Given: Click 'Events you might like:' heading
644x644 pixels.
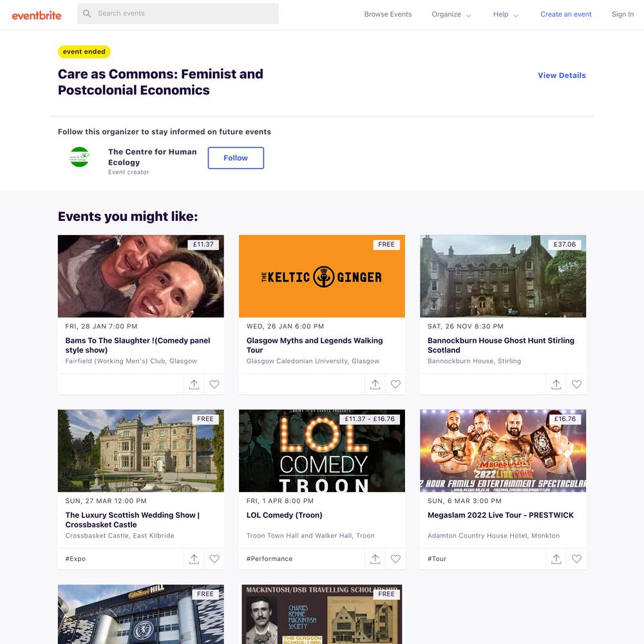Looking at the screenshot, I should (128, 216).
